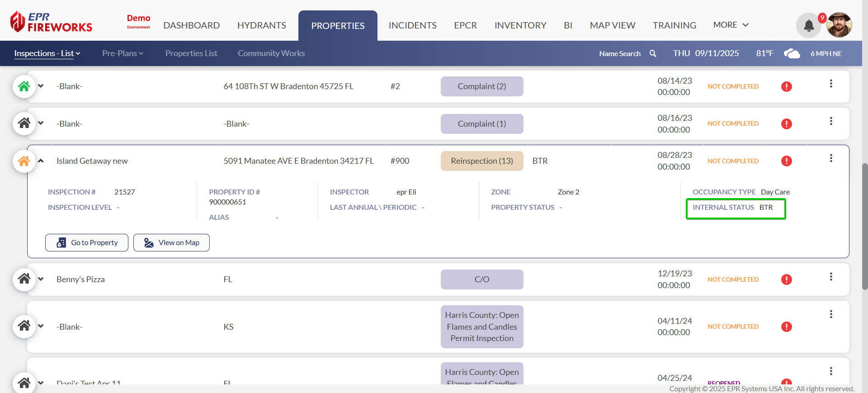Click the EPR Fireworks logo
This screenshot has width=868, height=393.
[x=51, y=22]
